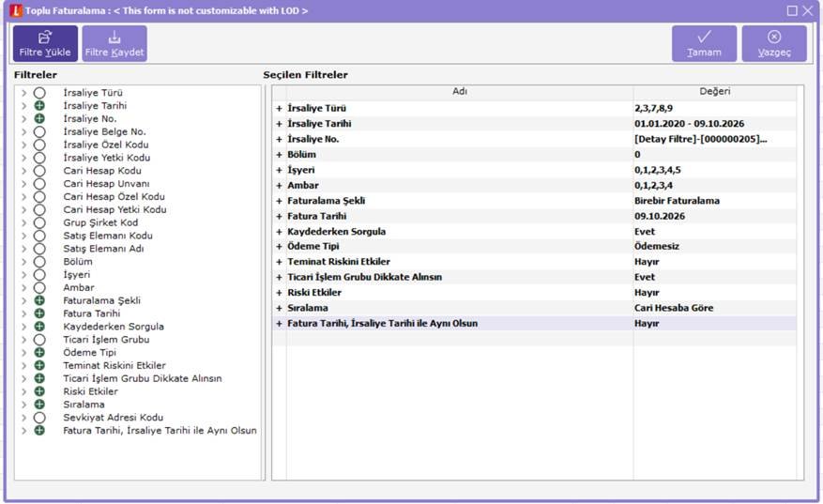Expand the Sıralama tree chevron in Filtreler

pyautogui.click(x=23, y=405)
